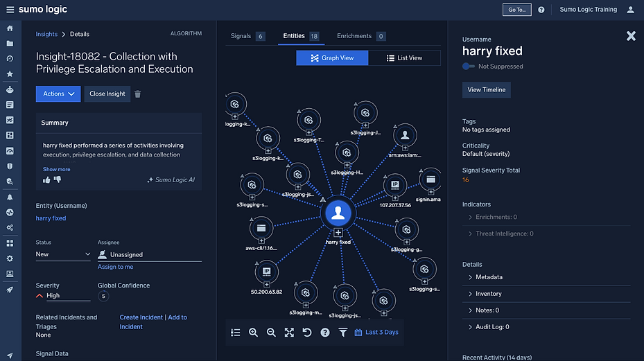
Task: Click the Insights breadcrumb link
Action: click(46, 34)
